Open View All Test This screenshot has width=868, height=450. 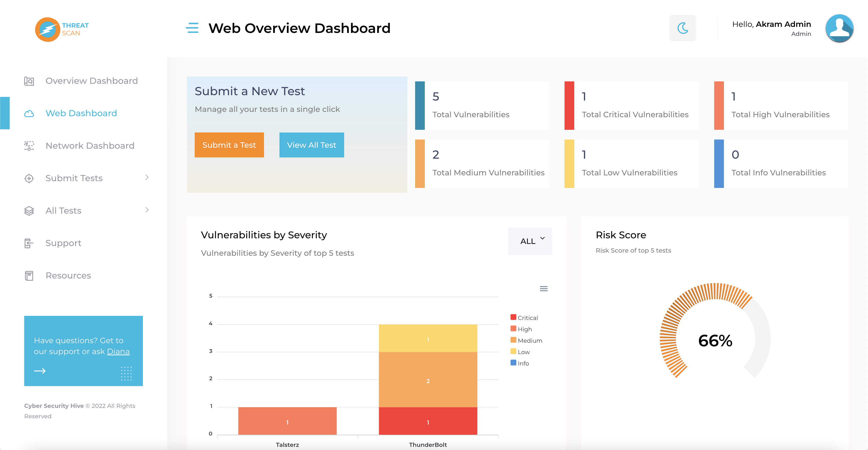click(x=311, y=145)
